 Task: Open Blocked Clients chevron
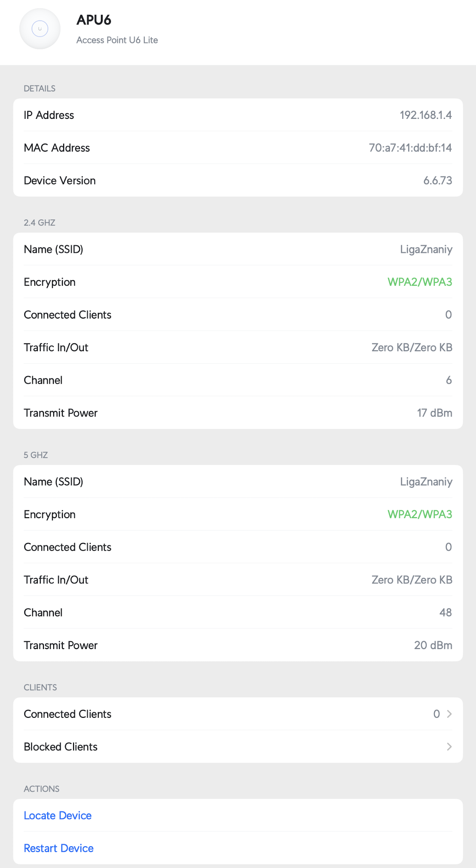(x=449, y=747)
